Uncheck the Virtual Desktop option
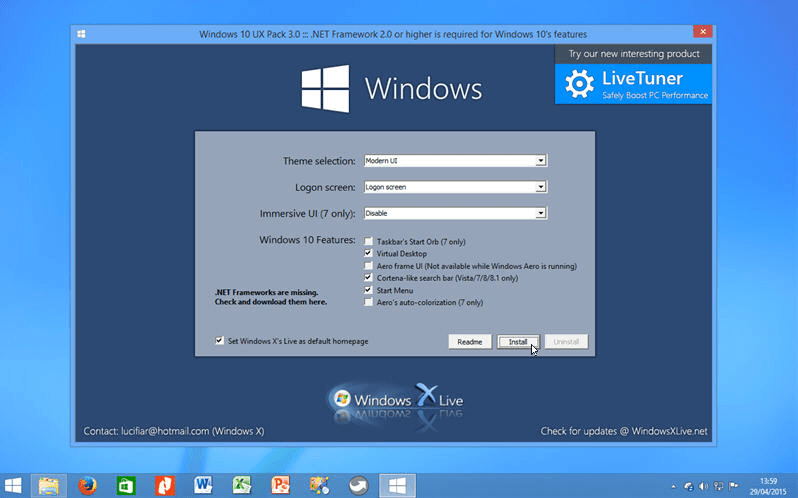This screenshot has width=798, height=498. point(368,253)
